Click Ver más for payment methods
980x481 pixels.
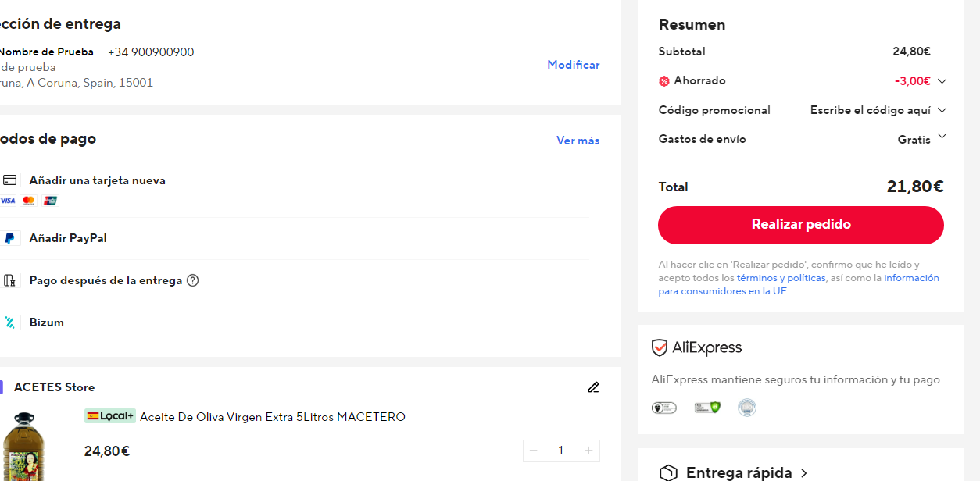(578, 141)
